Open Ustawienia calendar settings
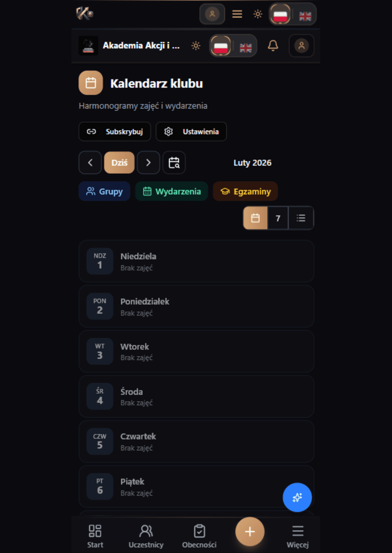This screenshot has height=553, width=392. 191,132
